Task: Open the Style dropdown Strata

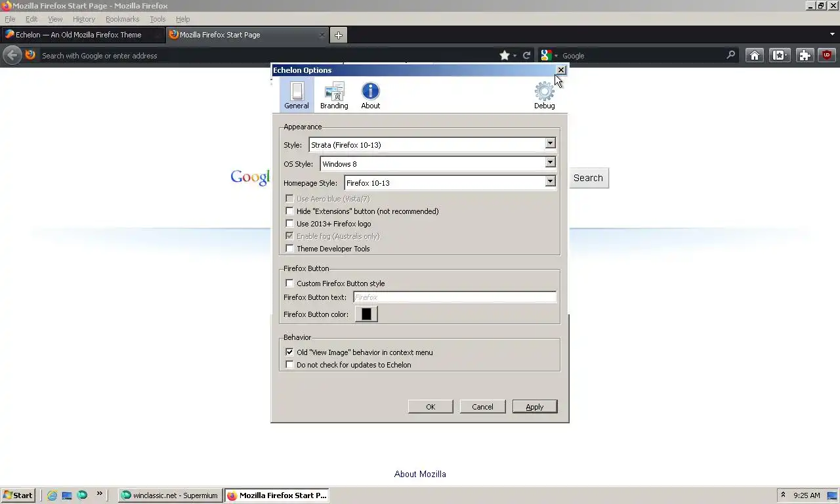Action: [x=432, y=144]
